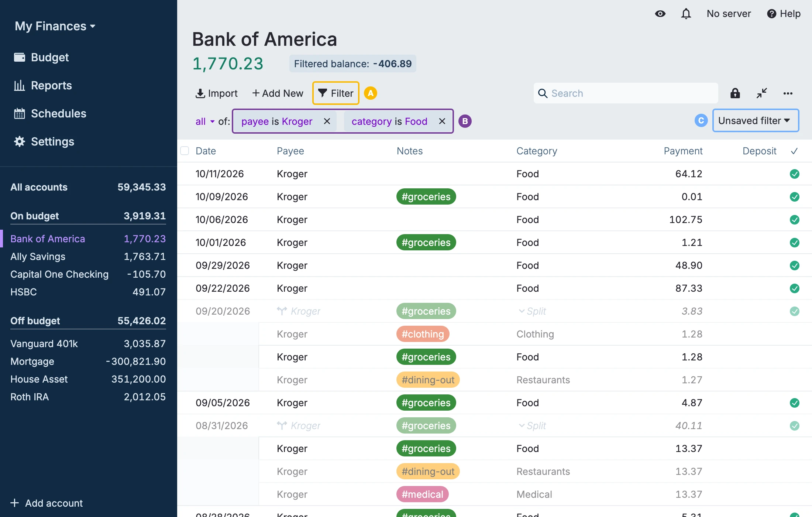Select the HSBC account
Screen dimensions: 812x517
pyautogui.click(x=88, y=292)
